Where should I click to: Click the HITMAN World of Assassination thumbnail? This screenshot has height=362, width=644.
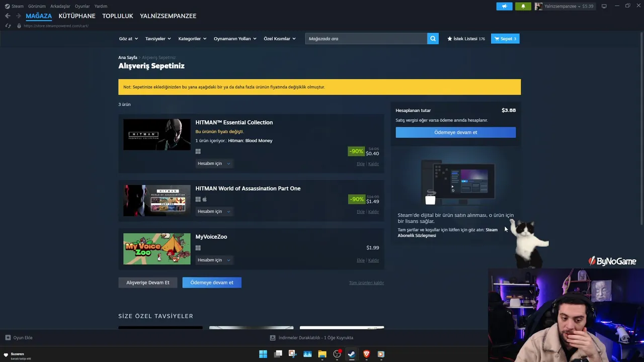157,201
